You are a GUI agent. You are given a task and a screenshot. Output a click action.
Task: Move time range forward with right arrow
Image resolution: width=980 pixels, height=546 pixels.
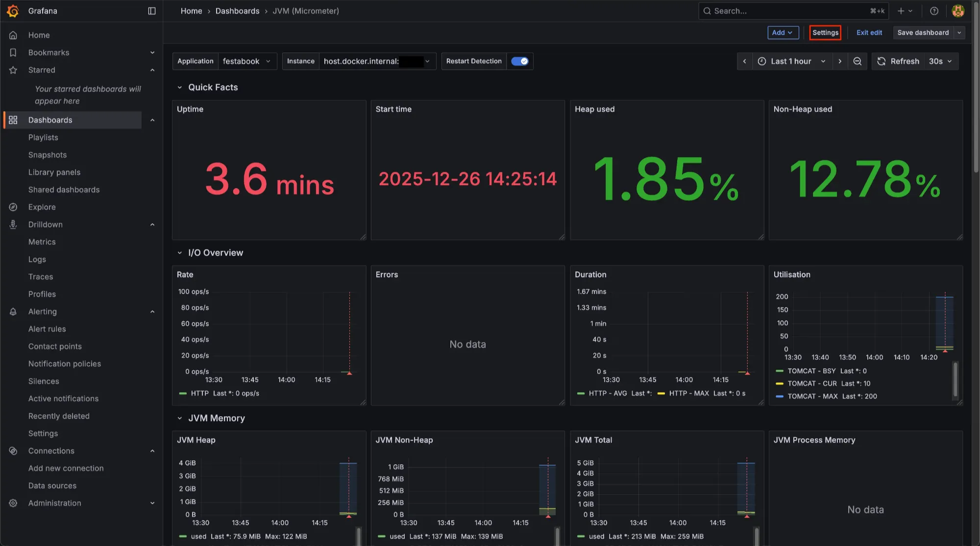840,61
